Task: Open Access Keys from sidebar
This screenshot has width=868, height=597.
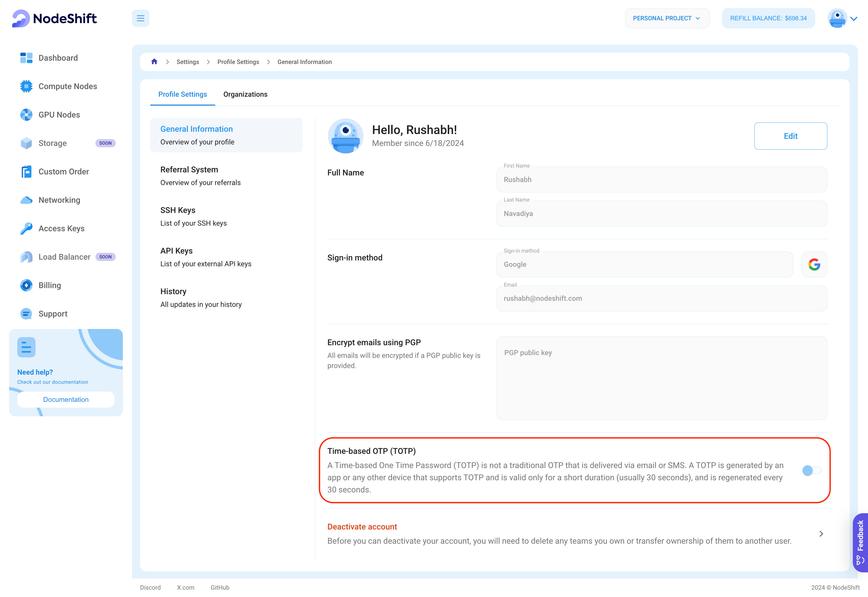Action: pyautogui.click(x=61, y=228)
